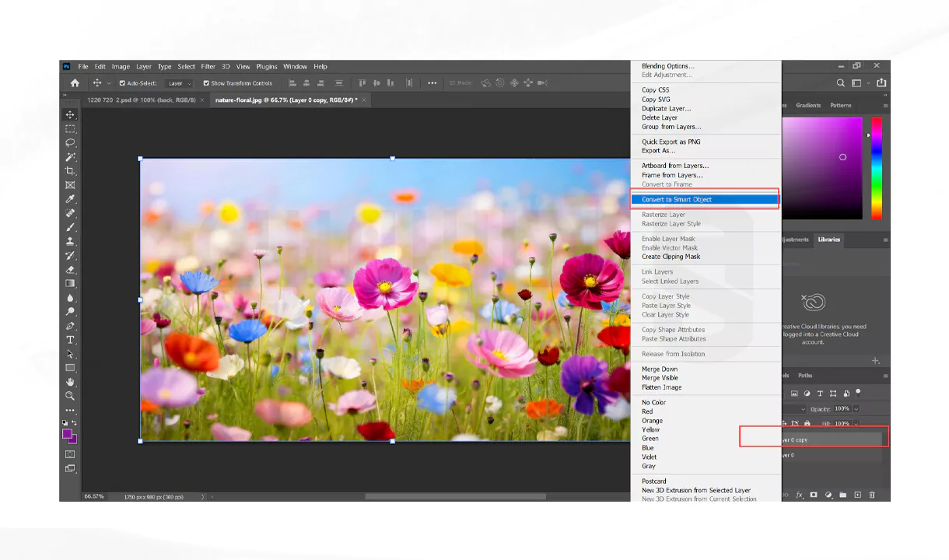Screen dimensions: 949x560
Task: Switch to the 1220 720 2.psd tab
Action: coord(141,100)
